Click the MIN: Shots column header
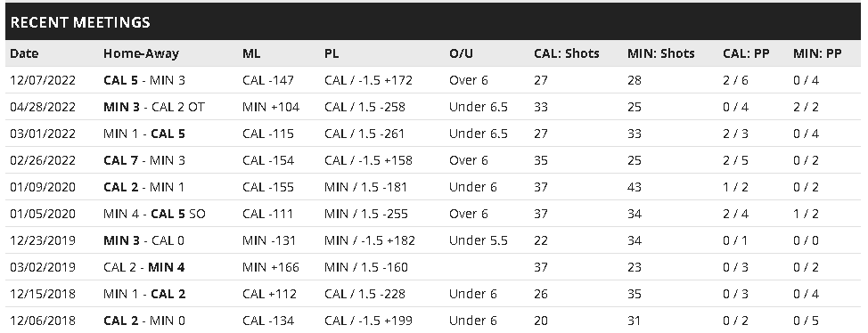Image resolution: width=868 pixels, height=333 pixels. pyautogui.click(x=661, y=53)
